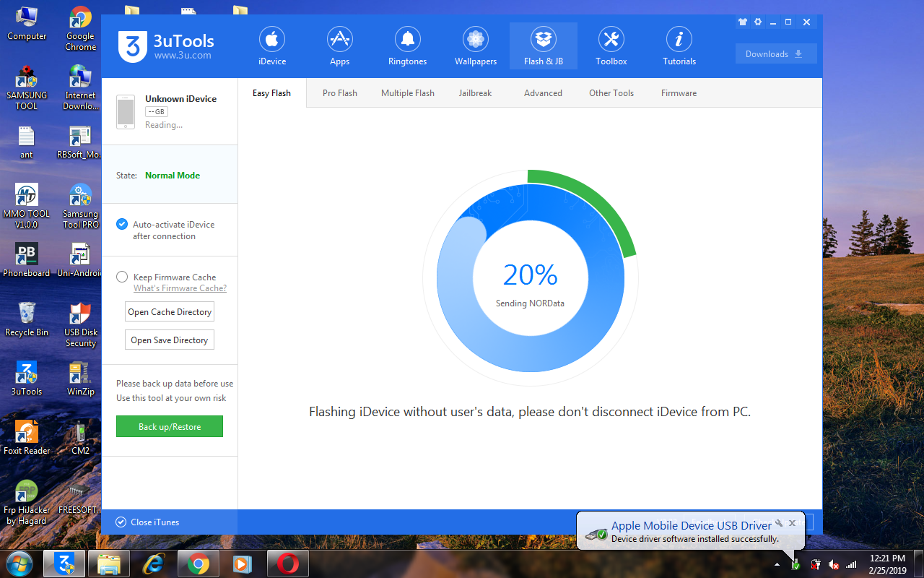Select the WinZip desktop shortcut
924x578 pixels.
coord(81,379)
